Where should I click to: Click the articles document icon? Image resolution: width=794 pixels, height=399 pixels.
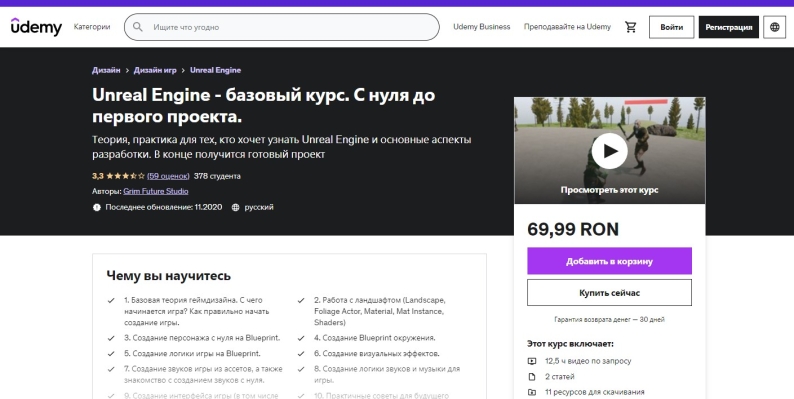click(532, 377)
